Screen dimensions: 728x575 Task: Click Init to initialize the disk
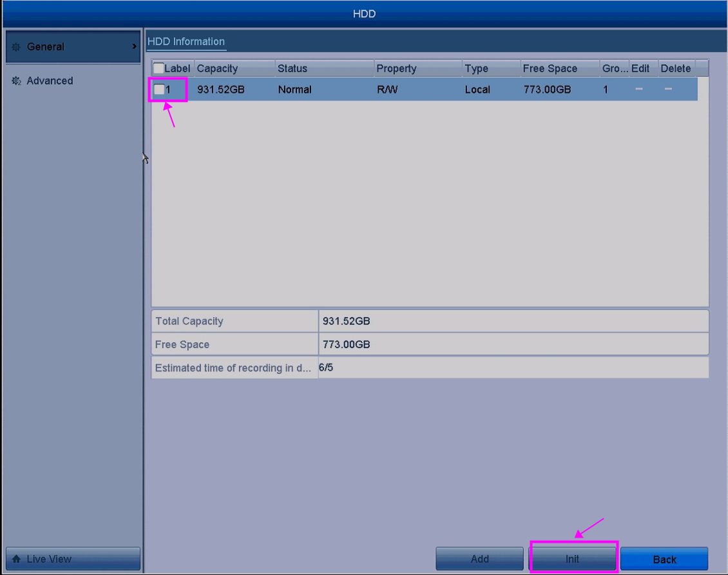[573, 559]
